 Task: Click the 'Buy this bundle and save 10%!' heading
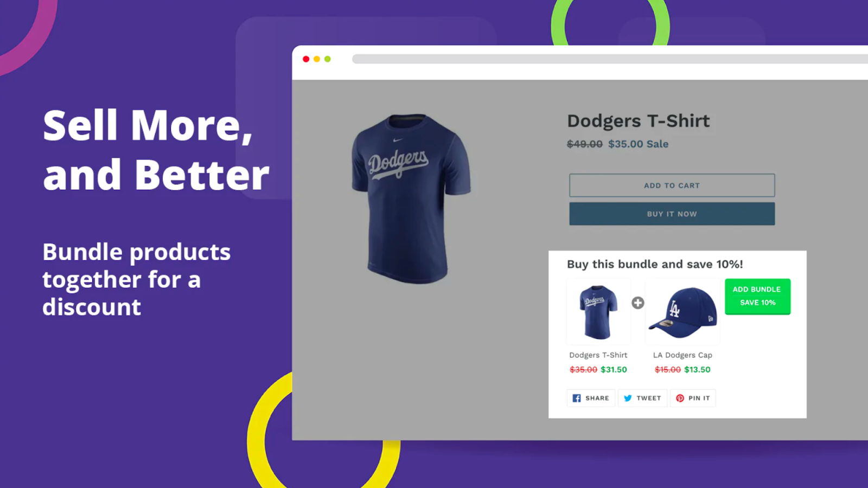pos(655,264)
